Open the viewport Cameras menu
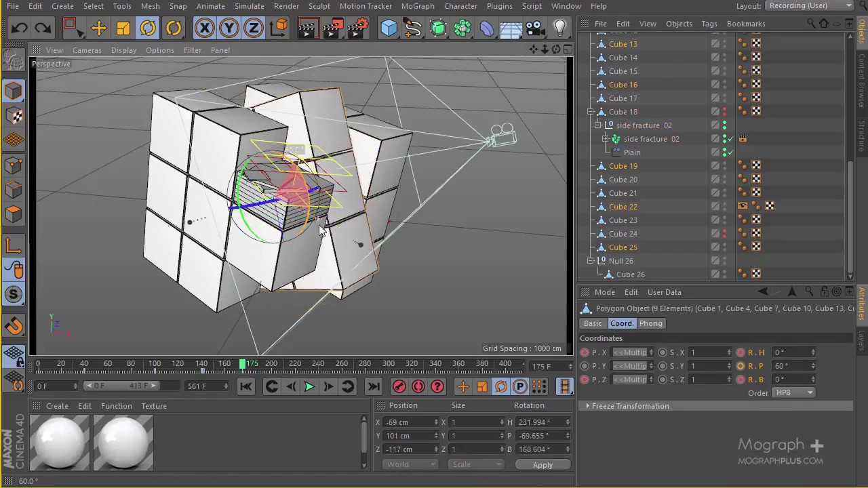The width and height of the screenshot is (868, 488). click(x=87, y=50)
